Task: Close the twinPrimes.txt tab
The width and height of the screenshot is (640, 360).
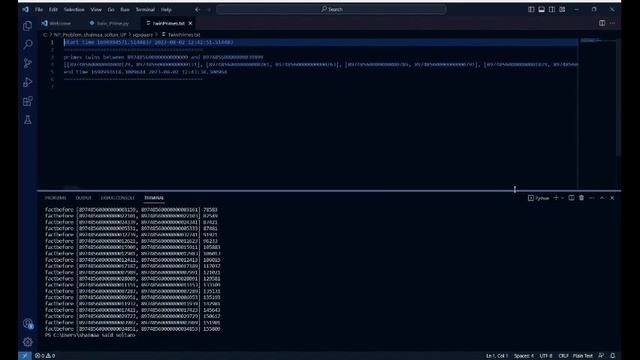Action: pos(190,23)
